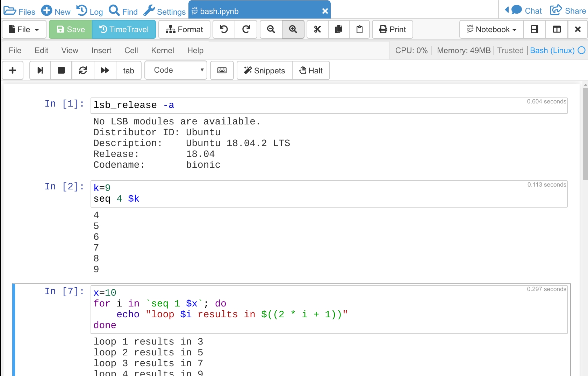
Task: Paste using the clipboard icon
Action: tap(359, 29)
